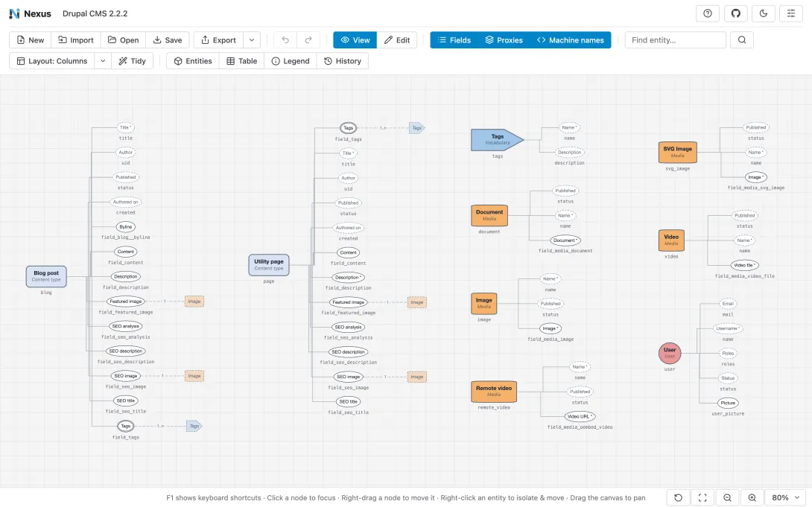
Task: Click the zoom out icon
Action: 727,497
